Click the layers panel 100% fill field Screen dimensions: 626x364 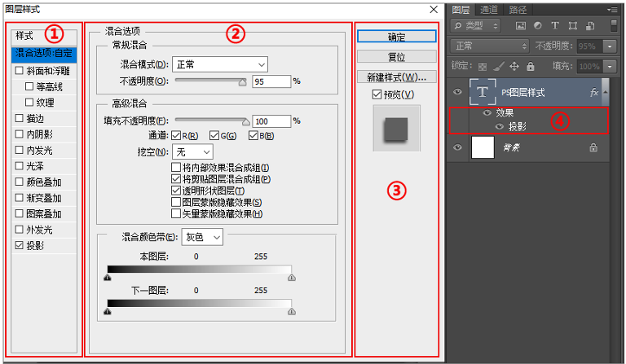(x=590, y=66)
